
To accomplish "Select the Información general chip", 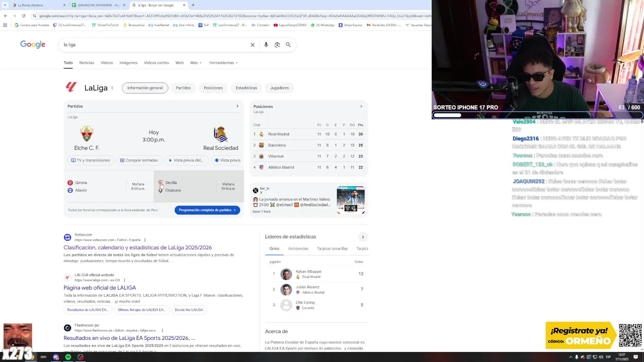I will (145, 88).
